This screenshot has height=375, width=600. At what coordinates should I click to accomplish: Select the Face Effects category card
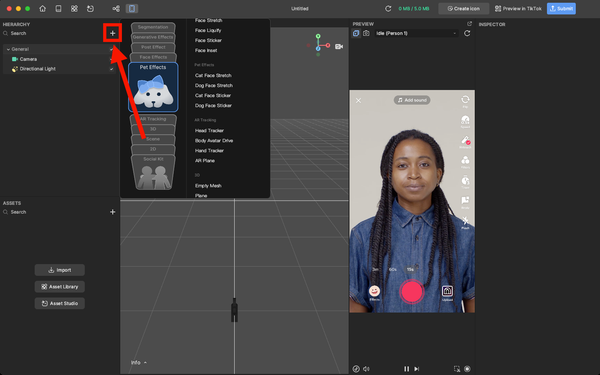[x=153, y=57]
